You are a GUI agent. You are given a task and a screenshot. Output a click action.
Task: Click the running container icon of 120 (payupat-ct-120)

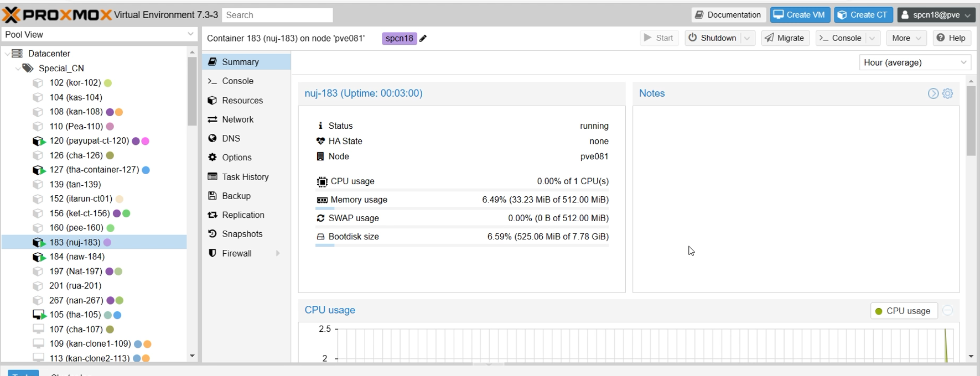point(39,141)
